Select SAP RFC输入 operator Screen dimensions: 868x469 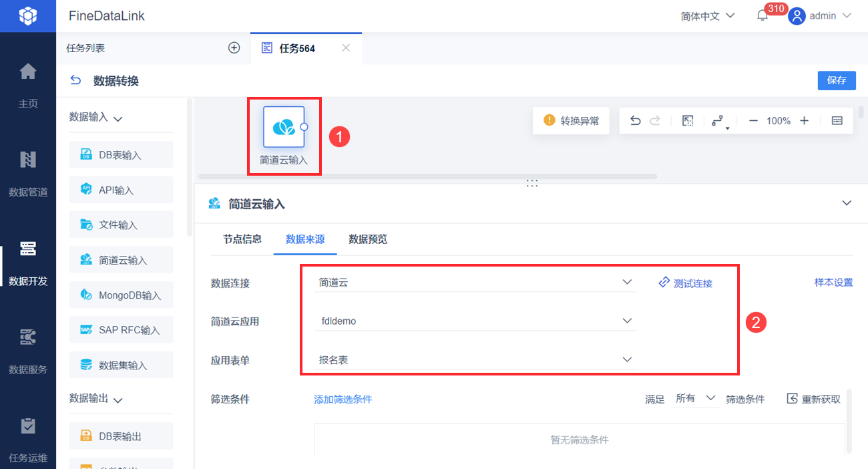(x=122, y=330)
